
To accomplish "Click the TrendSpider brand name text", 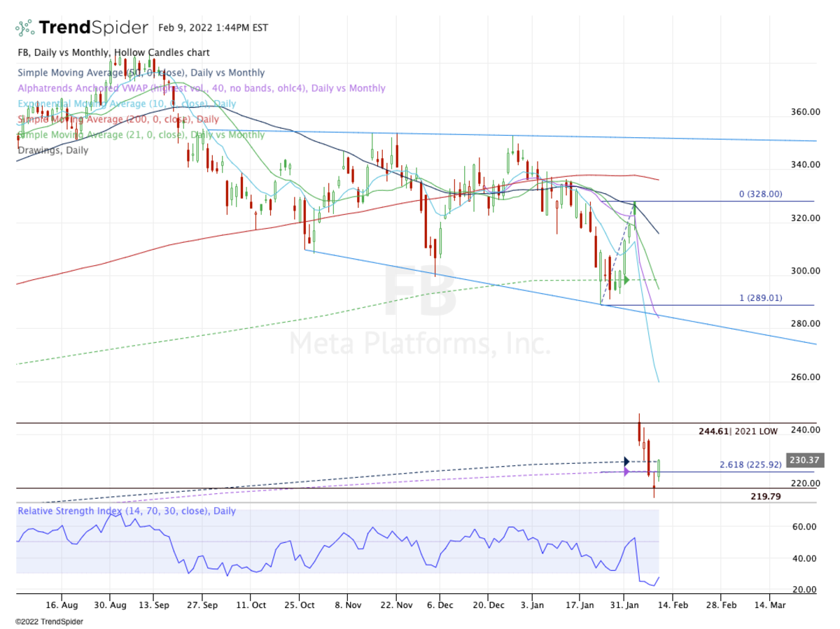I will tap(93, 28).
